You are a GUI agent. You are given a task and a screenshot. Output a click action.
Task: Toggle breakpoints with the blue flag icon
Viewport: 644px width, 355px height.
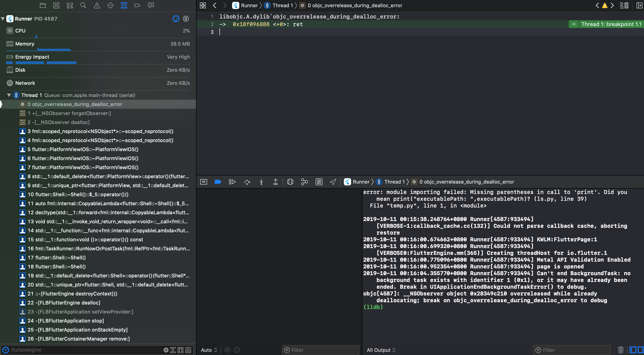218,182
